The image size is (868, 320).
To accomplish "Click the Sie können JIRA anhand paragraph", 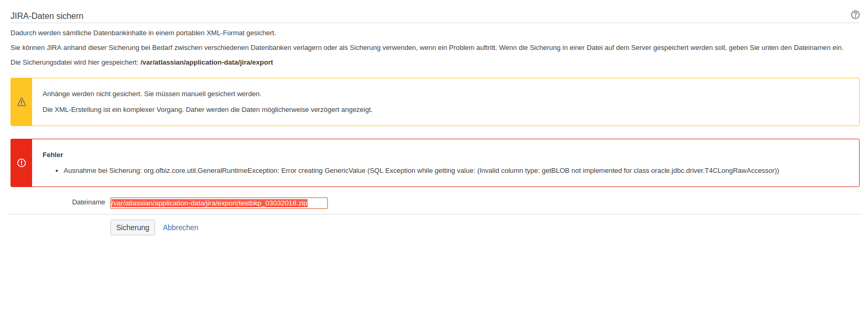I will click(427, 48).
